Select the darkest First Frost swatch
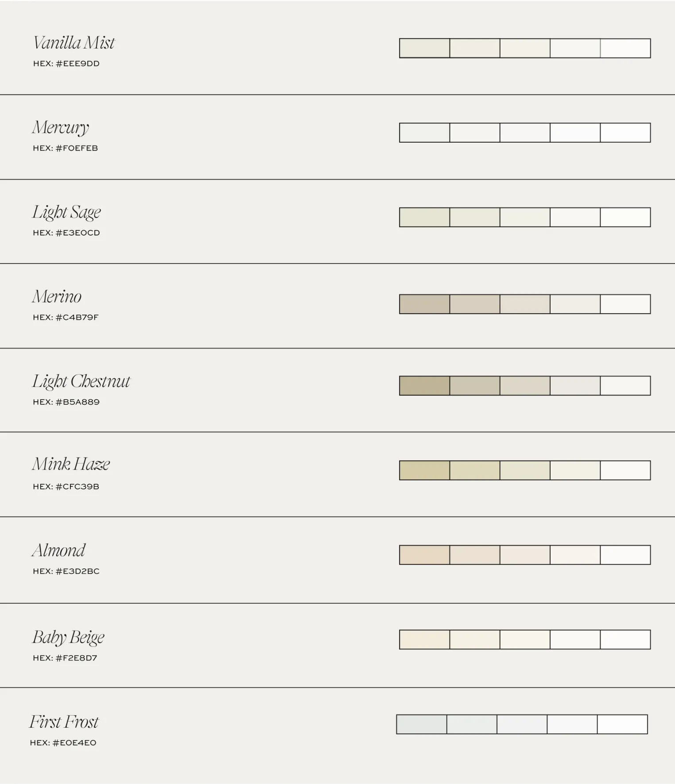This screenshot has width=675, height=784. click(421, 724)
